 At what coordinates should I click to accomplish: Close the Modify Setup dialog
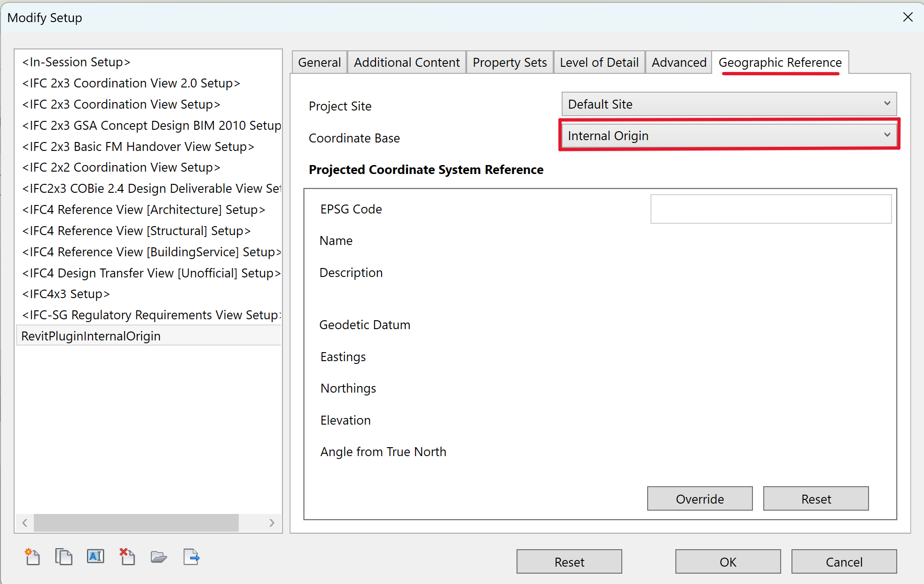tap(908, 17)
